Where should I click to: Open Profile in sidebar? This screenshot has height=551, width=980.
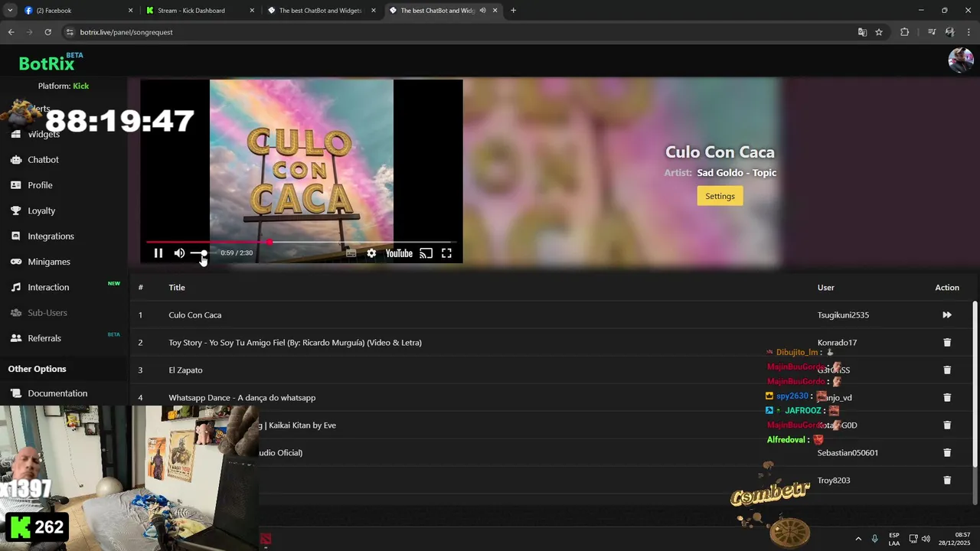point(40,185)
